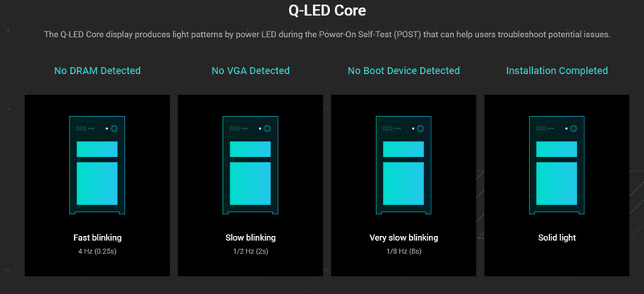Click the 4 Hz (0.25s) frequency text
The width and height of the screenshot is (644, 294).
point(97,251)
